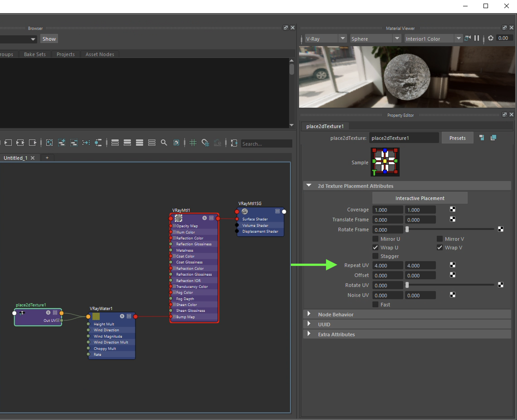Click the magnifier icon in node toolbar
This screenshot has height=420, width=517.
point(164,143)
